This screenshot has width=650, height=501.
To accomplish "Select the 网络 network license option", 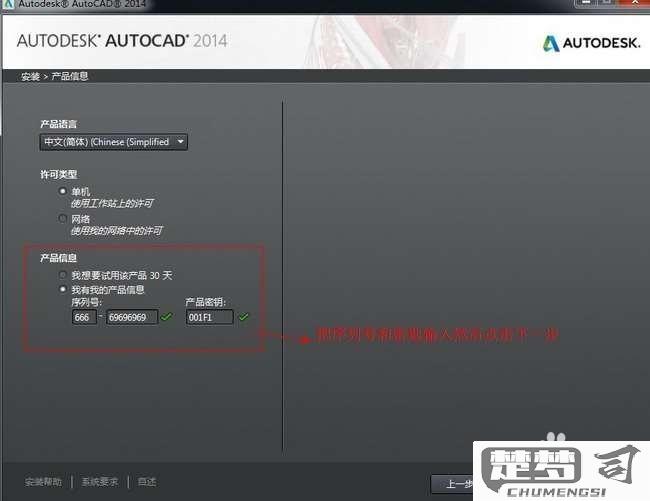I will point(63,218).
